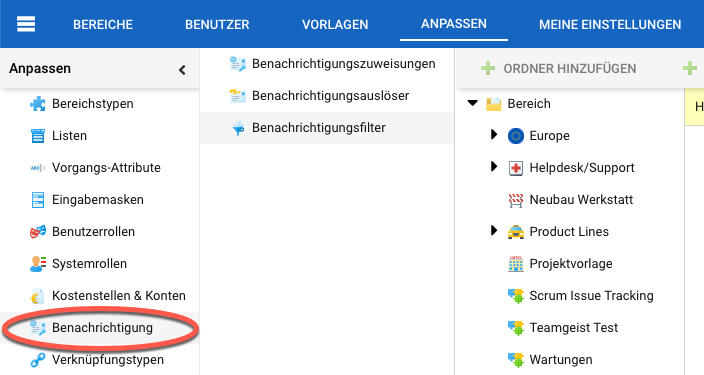Open the hamburger main menu
Image resolution: width=704 pixels, height=375 pixels.
pos(26,24)
